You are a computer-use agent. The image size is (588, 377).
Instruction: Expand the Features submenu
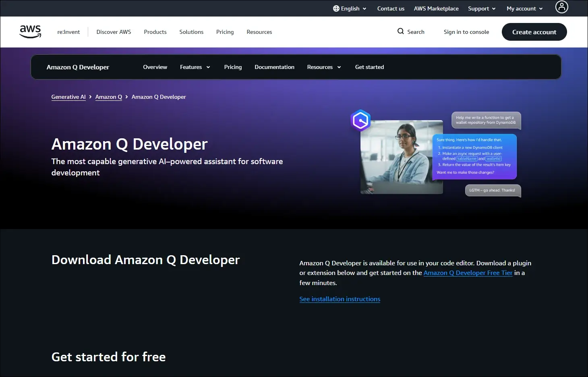195,67
